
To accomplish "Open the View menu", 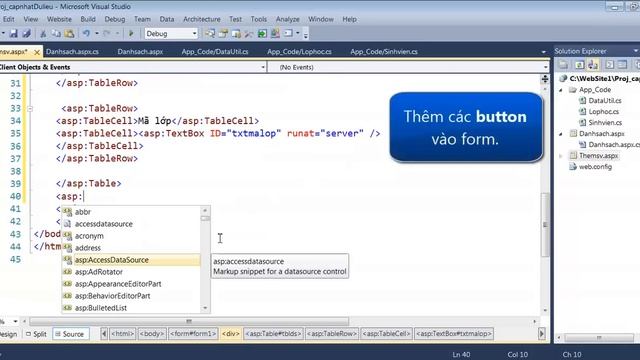I will click(x=31, y=19).
